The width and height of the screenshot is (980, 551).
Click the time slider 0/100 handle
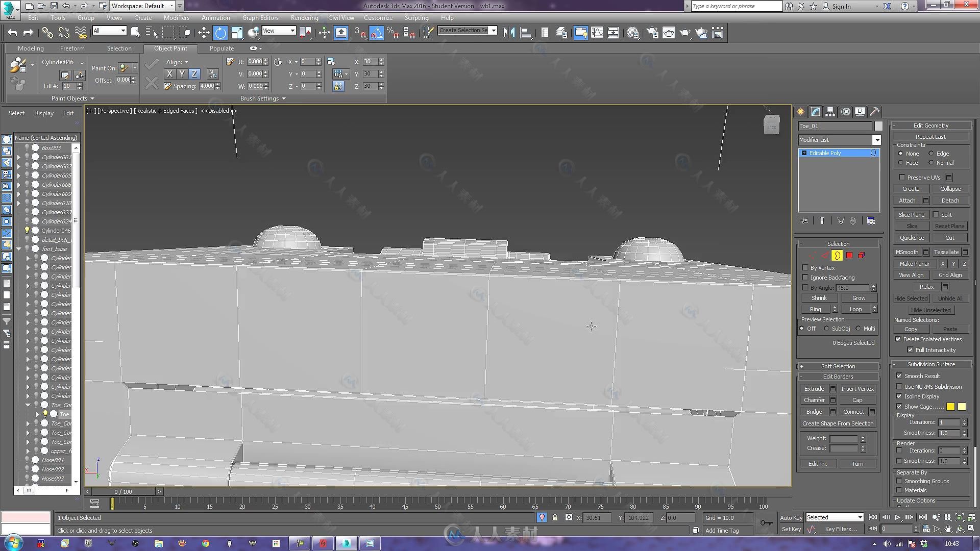tap(123, 492)
